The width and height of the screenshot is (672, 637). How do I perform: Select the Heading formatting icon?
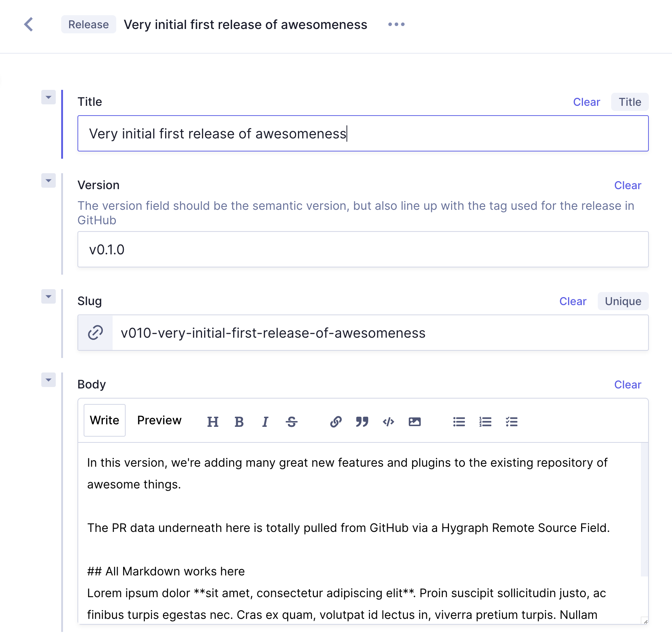213,421
